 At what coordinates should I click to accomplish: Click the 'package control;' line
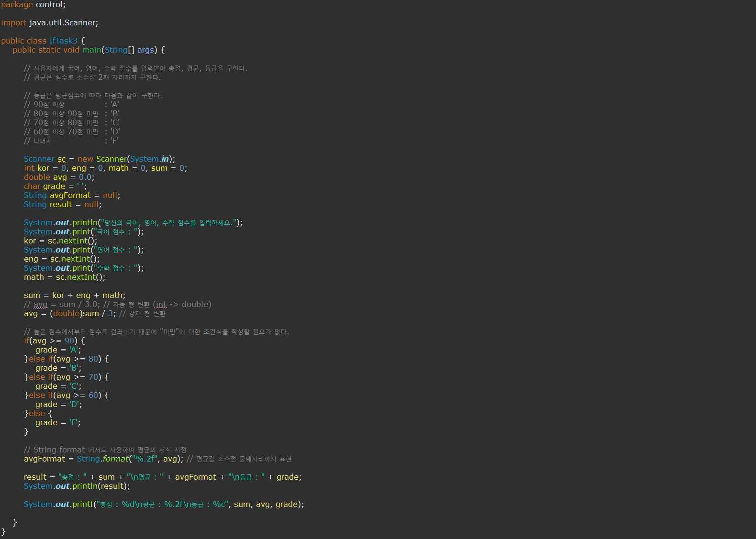pyautogui.click(x=33, y=5)
